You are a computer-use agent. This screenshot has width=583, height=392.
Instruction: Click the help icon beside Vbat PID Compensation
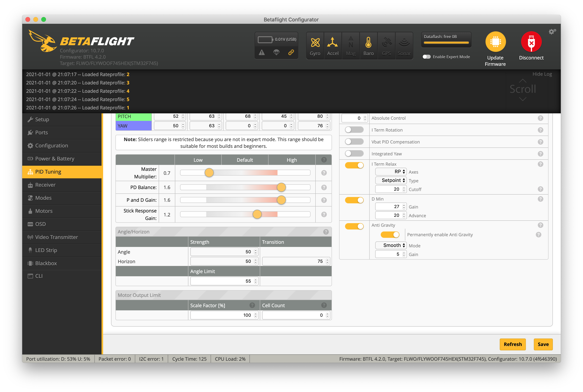coord(540,142)
